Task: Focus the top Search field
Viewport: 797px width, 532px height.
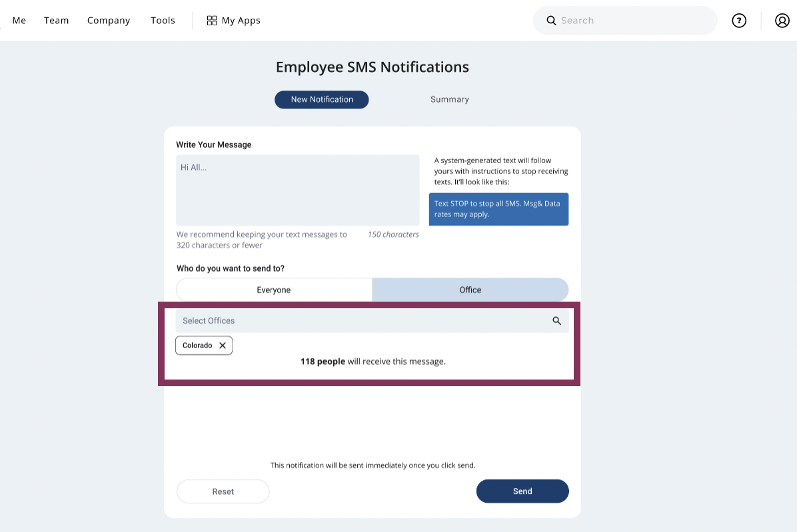Action: [x=625, y=20]
